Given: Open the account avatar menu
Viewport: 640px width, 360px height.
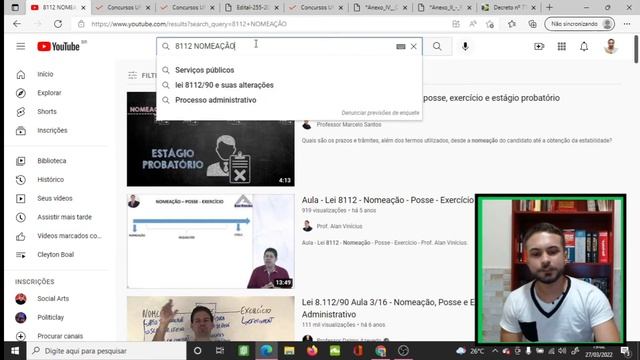Looking at the screenshot, I should click(611, 47).
